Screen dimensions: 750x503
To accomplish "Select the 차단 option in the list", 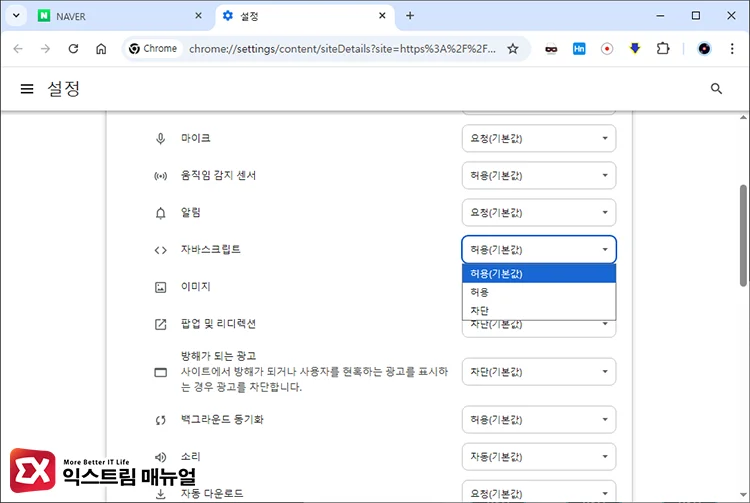I will click(x=539, y=310).
